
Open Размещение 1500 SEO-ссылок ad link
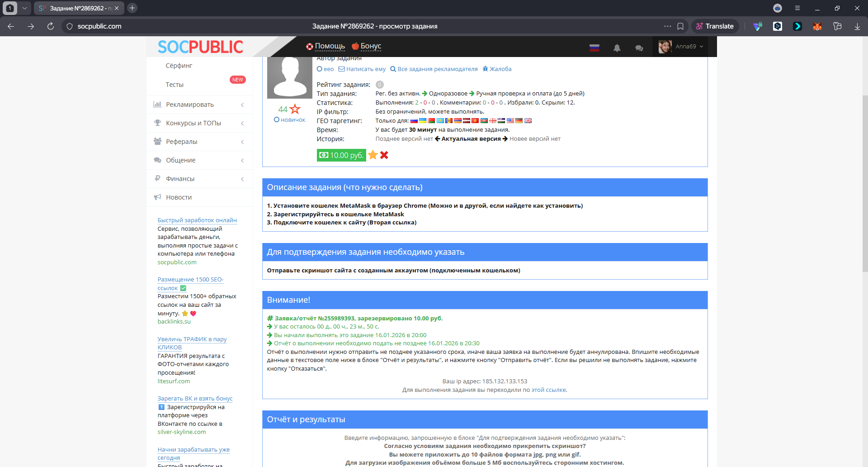pos(190,284)
